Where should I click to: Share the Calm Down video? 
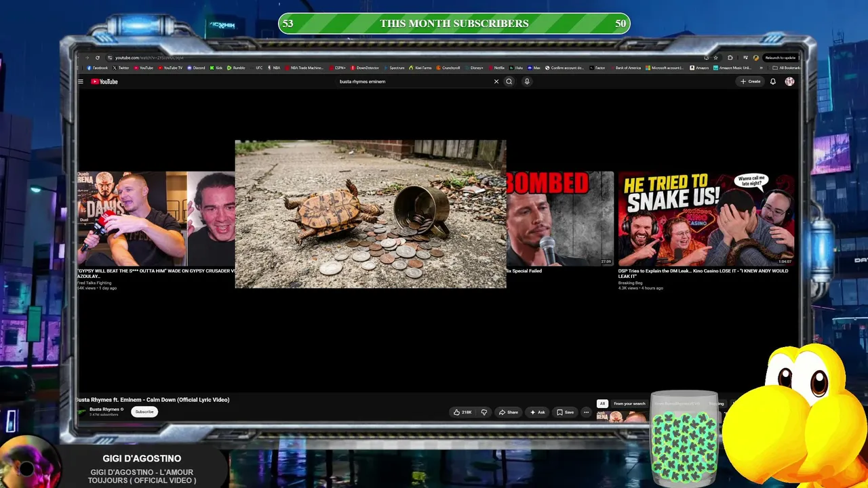coord(509,412)
